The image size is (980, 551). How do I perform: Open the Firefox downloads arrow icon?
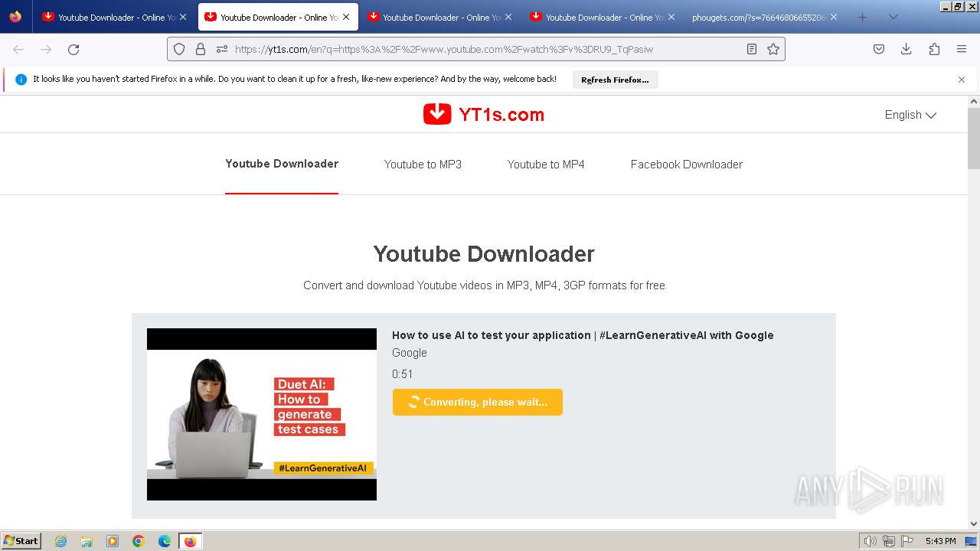(x=906, y=49)
